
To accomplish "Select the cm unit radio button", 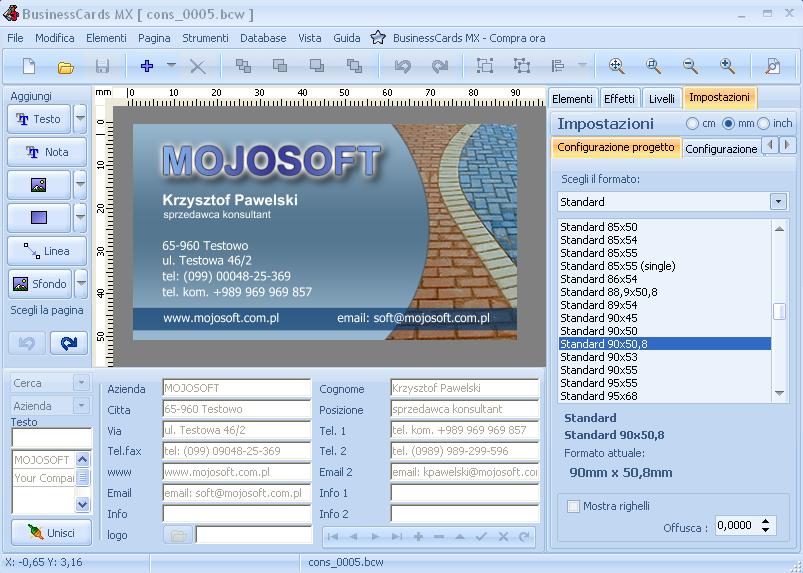I will [x=692, y=123].
